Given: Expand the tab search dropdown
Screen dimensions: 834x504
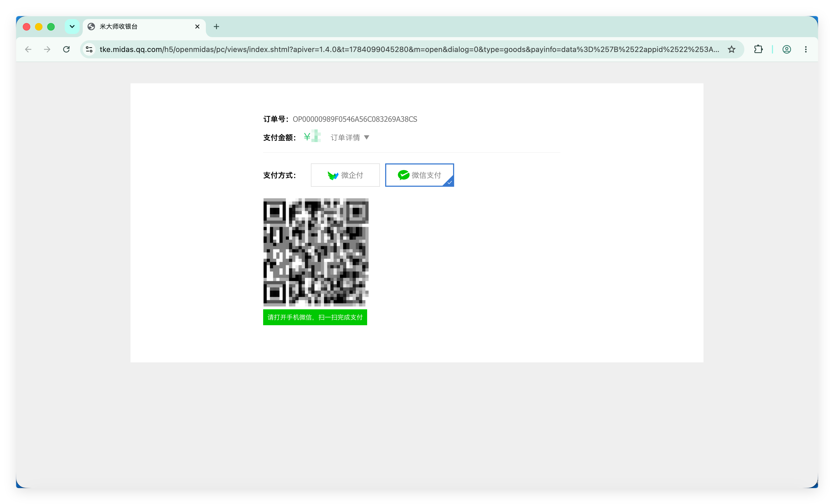Looking at the screenshot, I should tap(72, 27).
